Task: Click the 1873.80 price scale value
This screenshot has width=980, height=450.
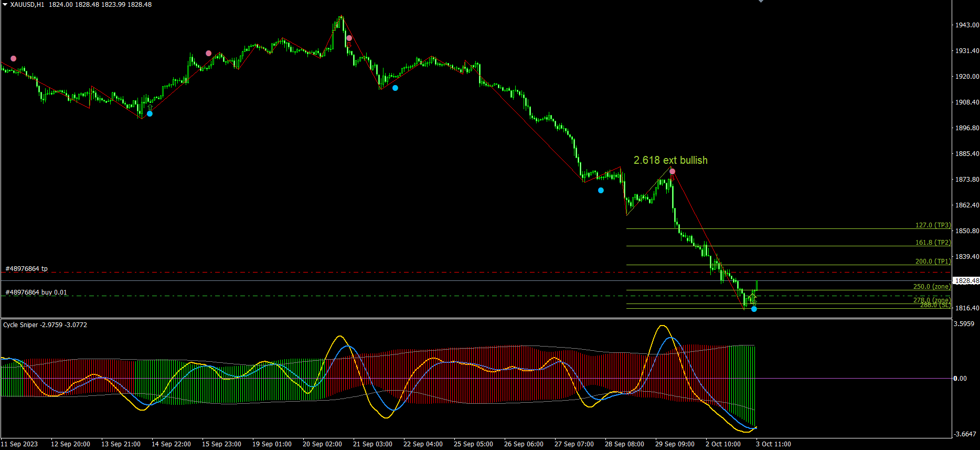Action: pos(967,180)
